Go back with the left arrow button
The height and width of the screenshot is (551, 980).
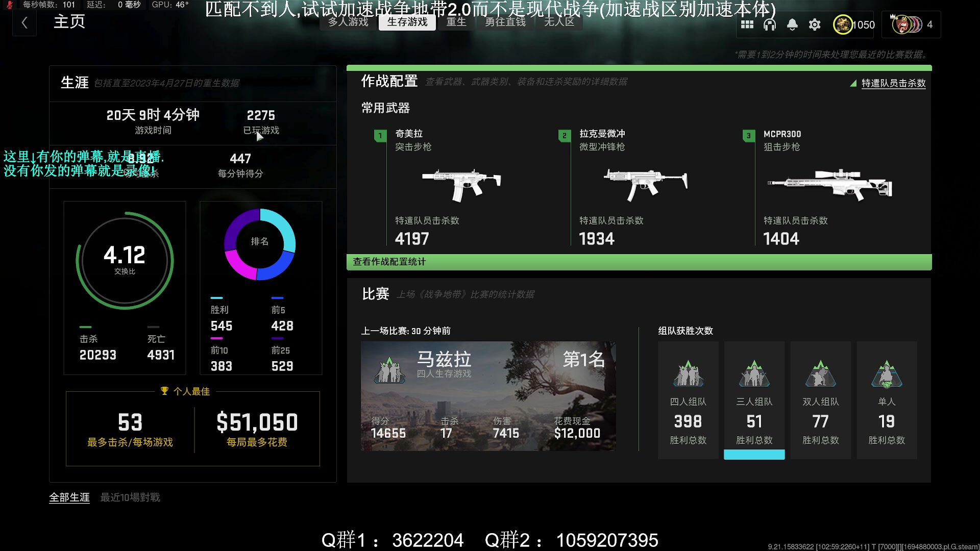pyautogui.click(x=24, y=23)
